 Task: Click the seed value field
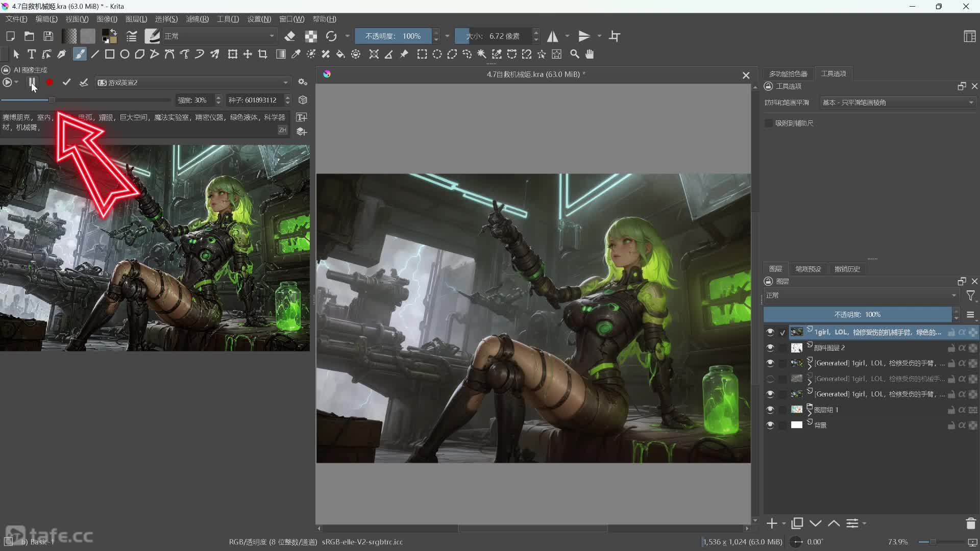point(255,100)
